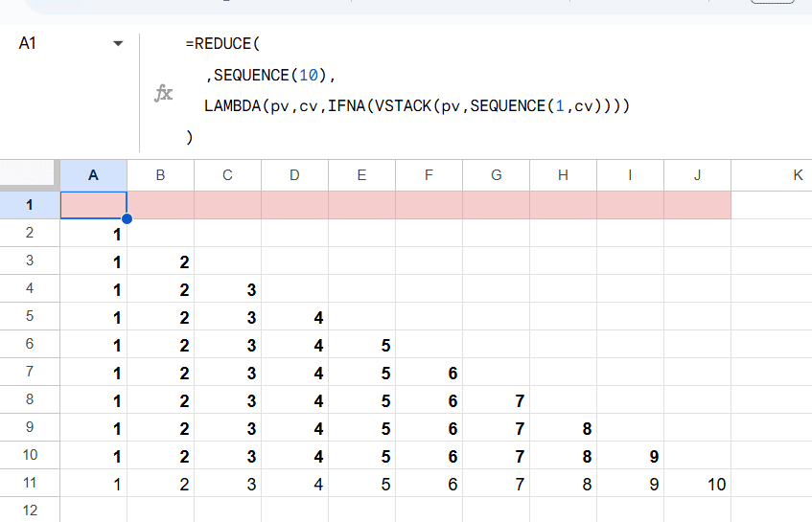Select cell J11 containing 10
This screenshot has height=522, width=812.
(697, 485)
